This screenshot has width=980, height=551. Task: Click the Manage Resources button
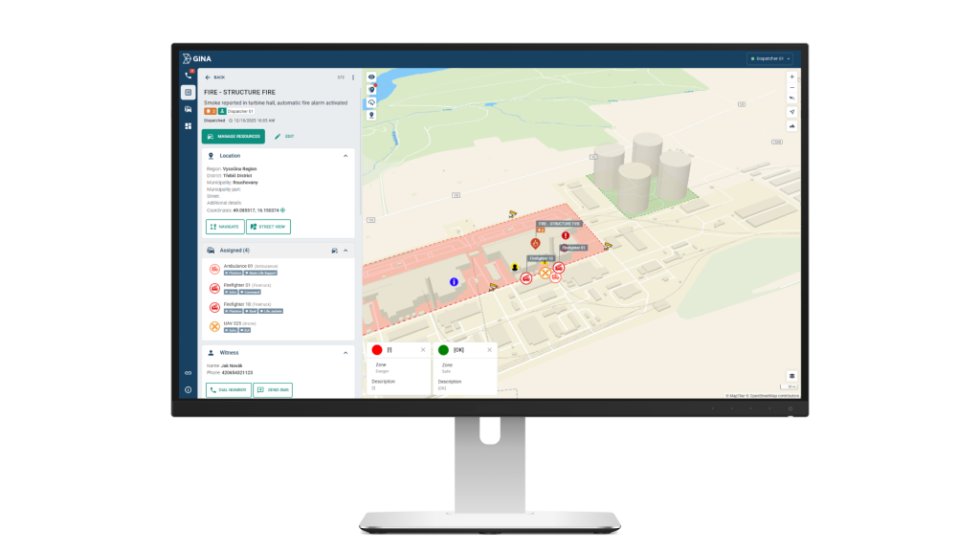tap(233, 137)
